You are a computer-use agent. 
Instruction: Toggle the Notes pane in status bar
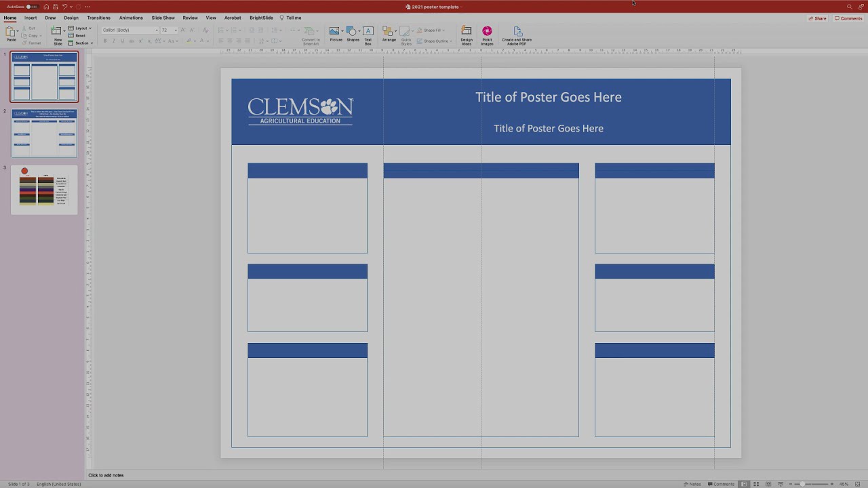[x=692, y=484]
